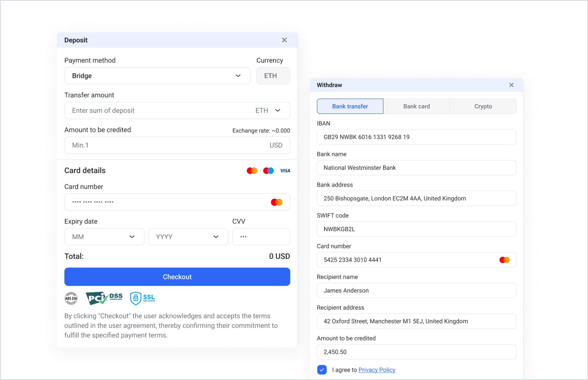This screenshot has width=588, height=380.
Task: Click Mastercard icon inside Deposit card number field
Action: (x=277, y=202)
